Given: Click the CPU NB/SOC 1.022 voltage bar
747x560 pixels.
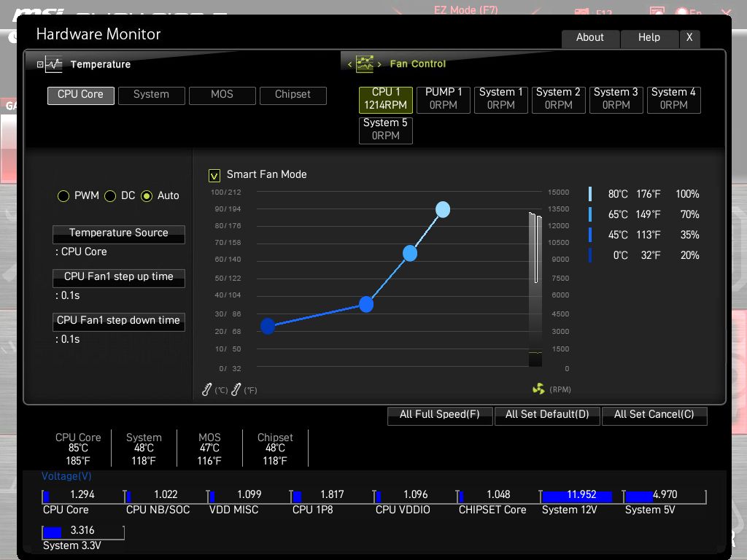Looking at the screenshot, I should 166,496.
